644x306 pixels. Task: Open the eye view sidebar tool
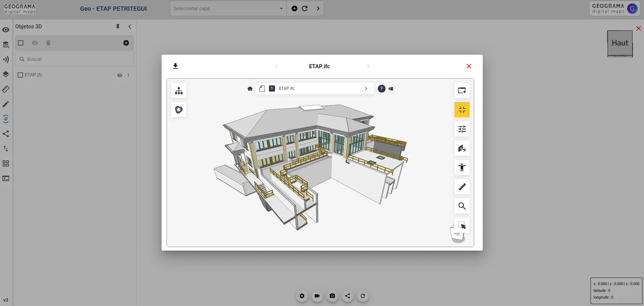[6, 30]
